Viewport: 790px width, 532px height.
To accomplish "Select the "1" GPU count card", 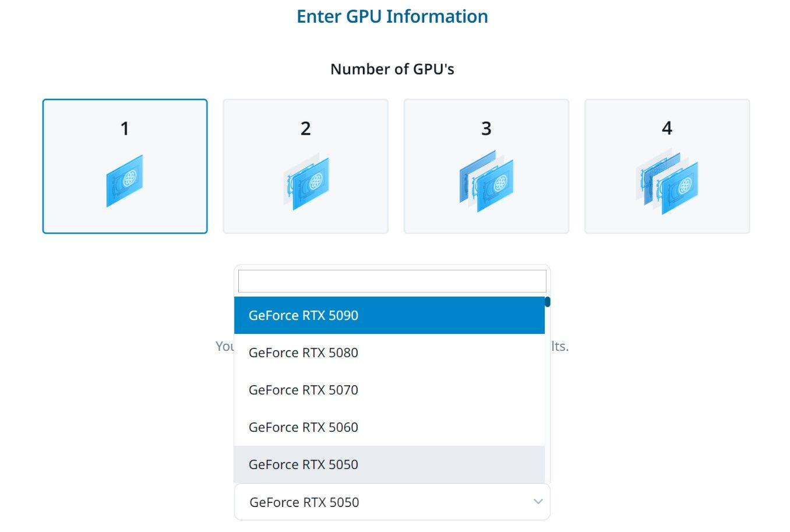I will pyautogui.click(x=125, y=165).
